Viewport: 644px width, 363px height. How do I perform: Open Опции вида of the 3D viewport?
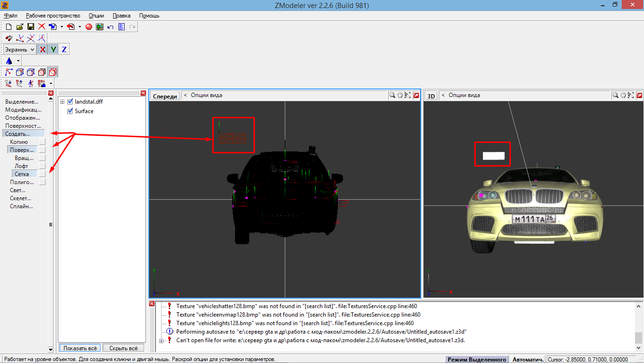463,95
